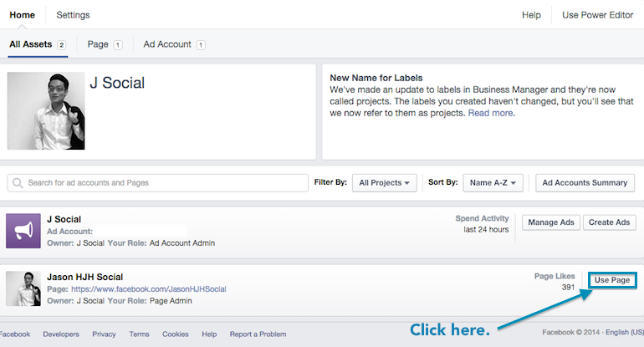This screenshot has width=644, height=347.
Task: Click the Facebook footer link
Action: [15, 334]
